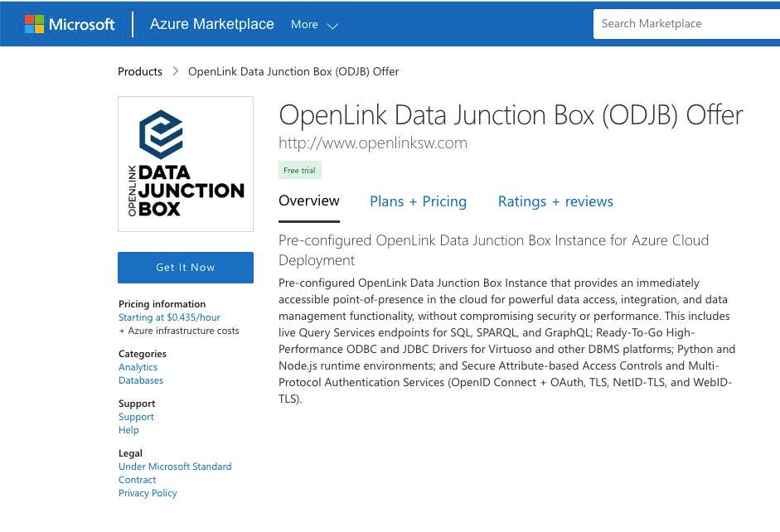The image size is (780, 532).
Task: Expand the chevron next to More
Action: 332,26
